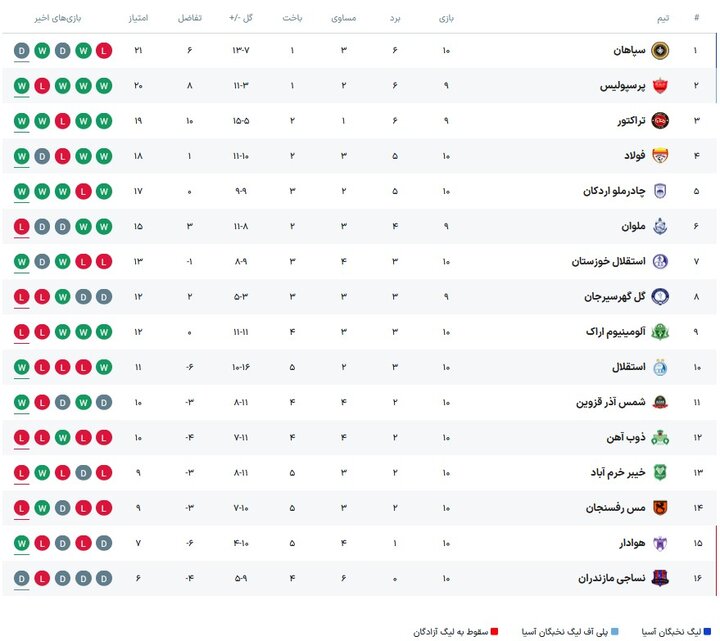The height and width of the screenshot is (641, 720).
Task: Click the Mes Rafsanjan orange crest
Action: click(x=660, y=507)
